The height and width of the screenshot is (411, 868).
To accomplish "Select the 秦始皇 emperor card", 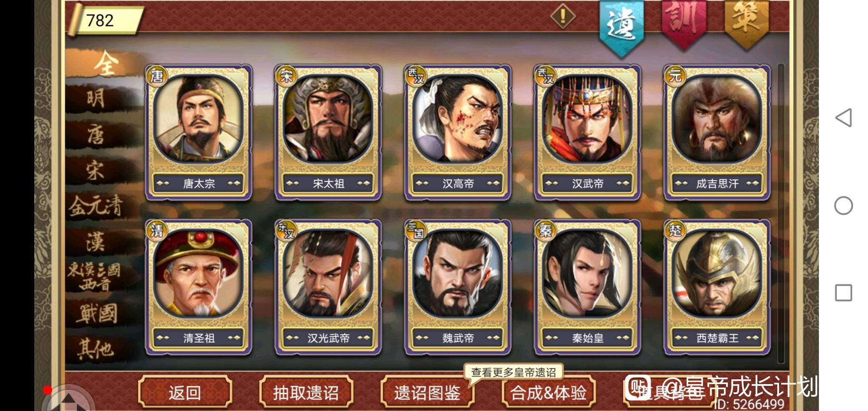I will coord(588,287).
